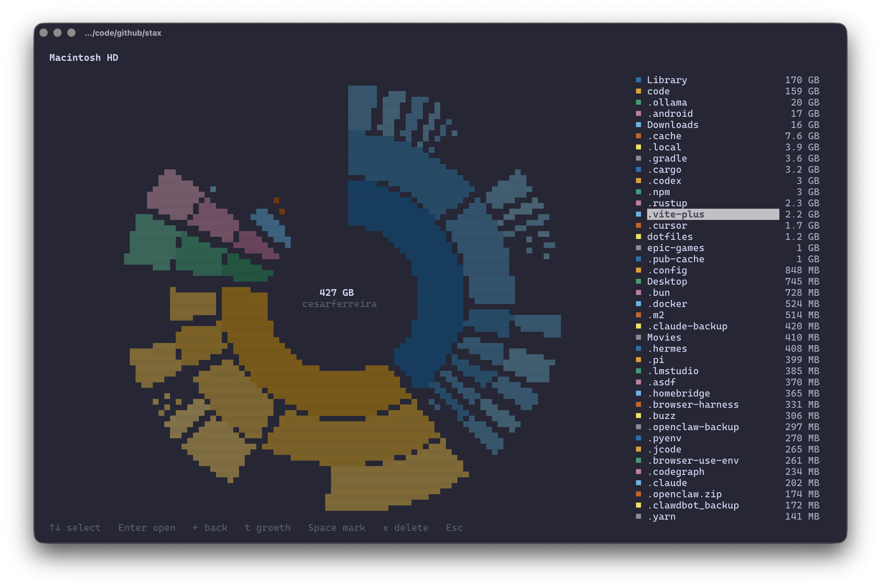Screen dimensions: 881x588
Task: Click the .buzz row
Action: [727, 416]
